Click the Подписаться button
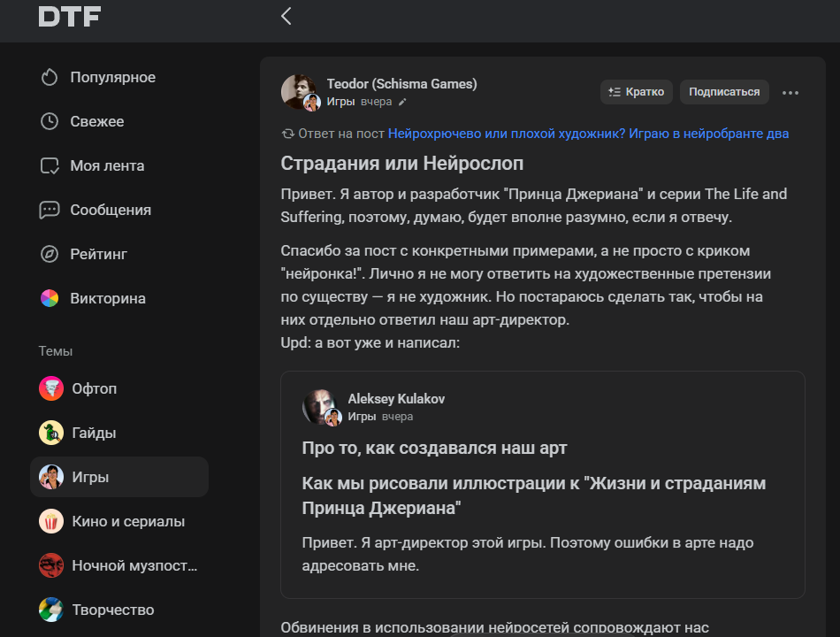The image size is (840, 637). click(724, 92)
